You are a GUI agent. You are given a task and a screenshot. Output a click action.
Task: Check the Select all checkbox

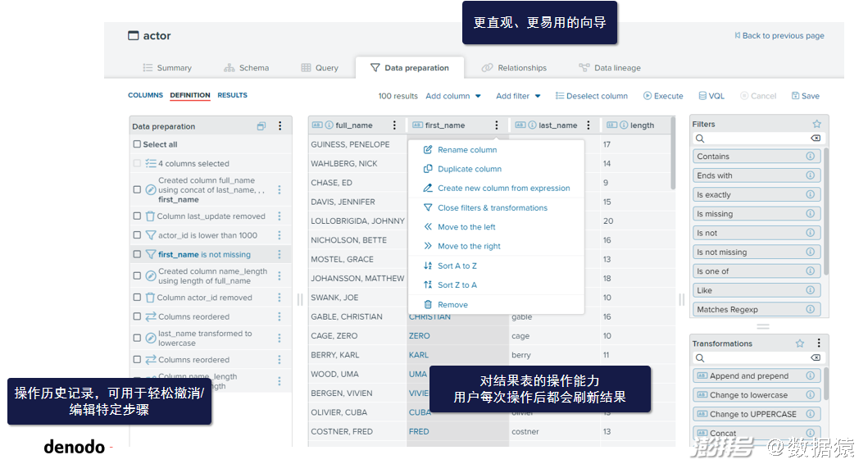[x=137, y=144]
